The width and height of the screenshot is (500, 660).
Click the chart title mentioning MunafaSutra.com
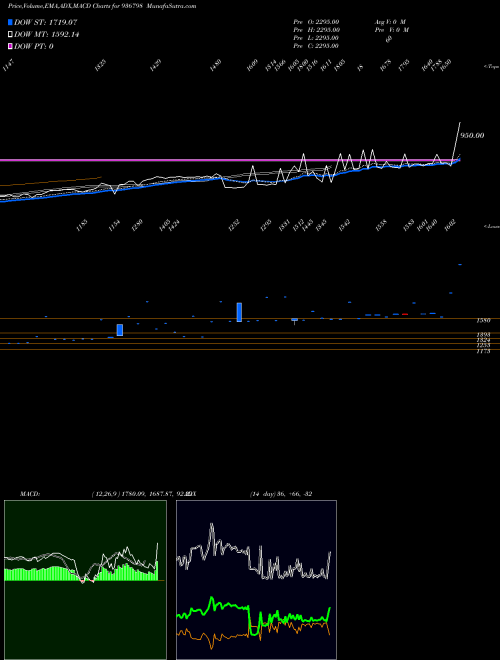(102, 6)
